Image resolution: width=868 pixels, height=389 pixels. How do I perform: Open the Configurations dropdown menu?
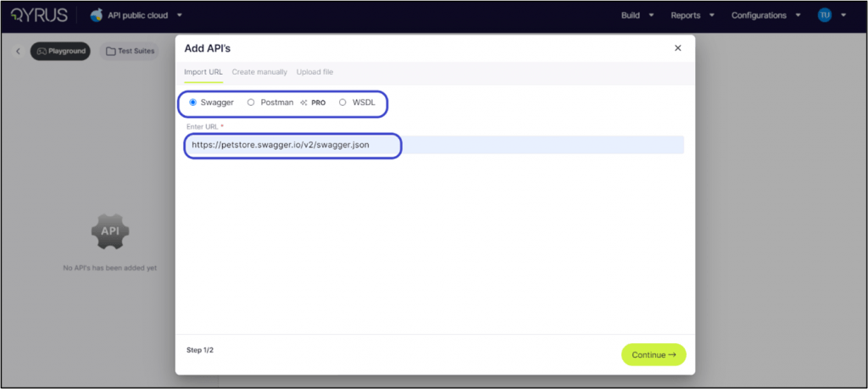765,15
